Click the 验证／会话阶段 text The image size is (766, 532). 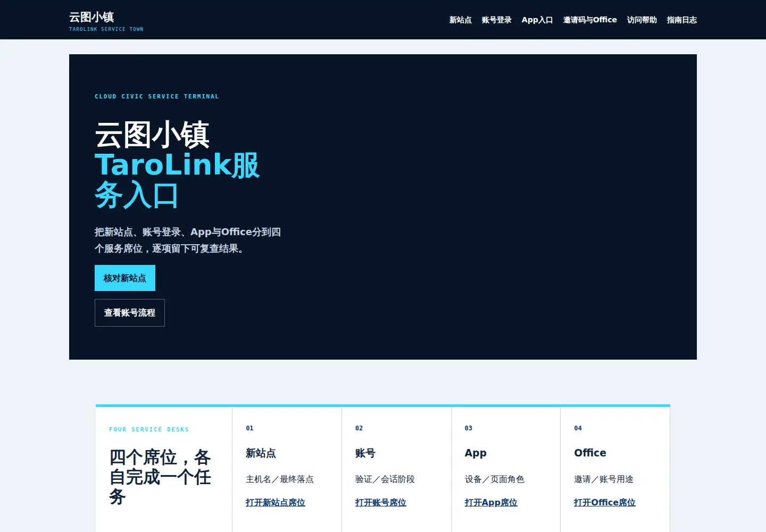coord(385,479)
